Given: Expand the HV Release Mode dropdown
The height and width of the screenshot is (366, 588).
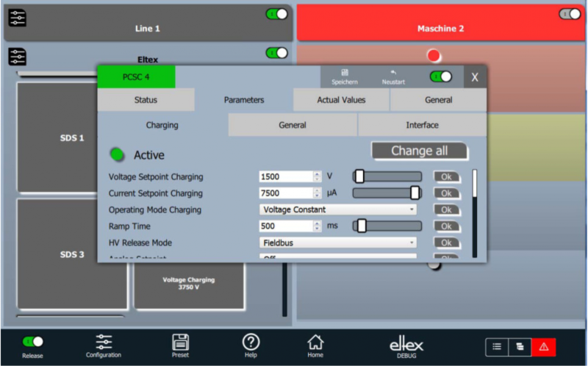Looking at the screenshot, I should pos(338,243).
